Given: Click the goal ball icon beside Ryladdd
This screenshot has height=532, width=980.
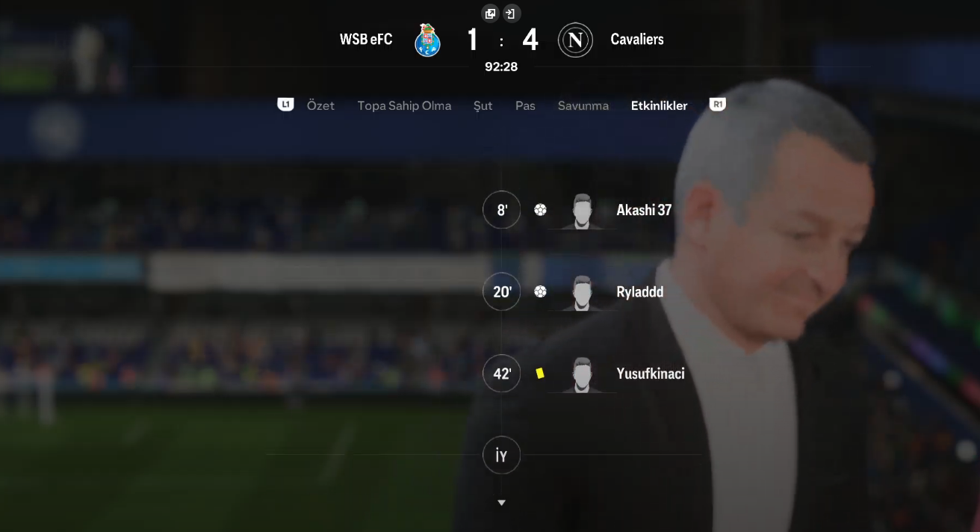Looking at the screenshot, I should pos(540,291).
